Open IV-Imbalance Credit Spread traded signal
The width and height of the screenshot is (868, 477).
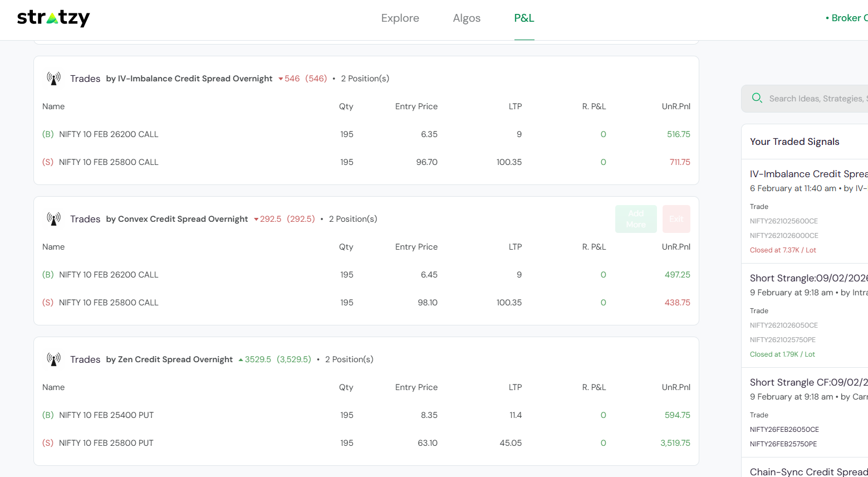pyautogui.click(x=808, y=174)
